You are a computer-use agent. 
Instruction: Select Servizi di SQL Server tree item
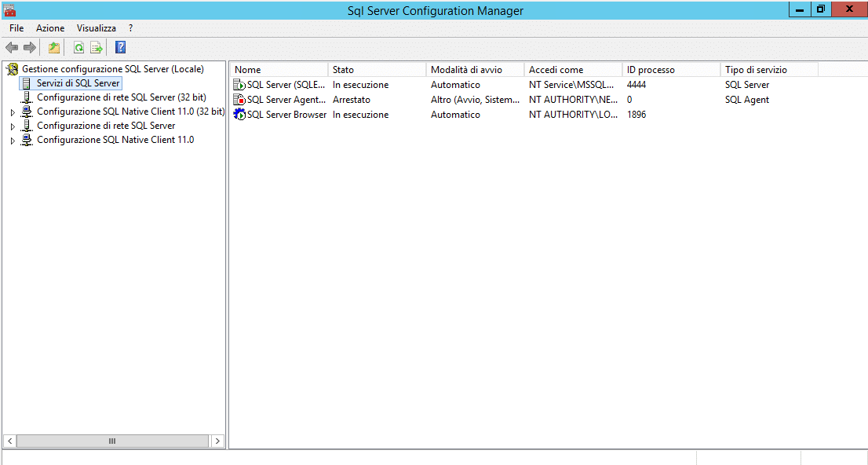[x=78, y=83]
